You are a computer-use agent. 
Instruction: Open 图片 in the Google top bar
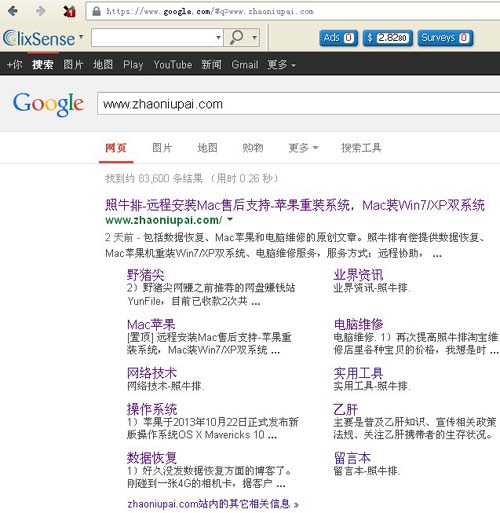click(73, 64)
